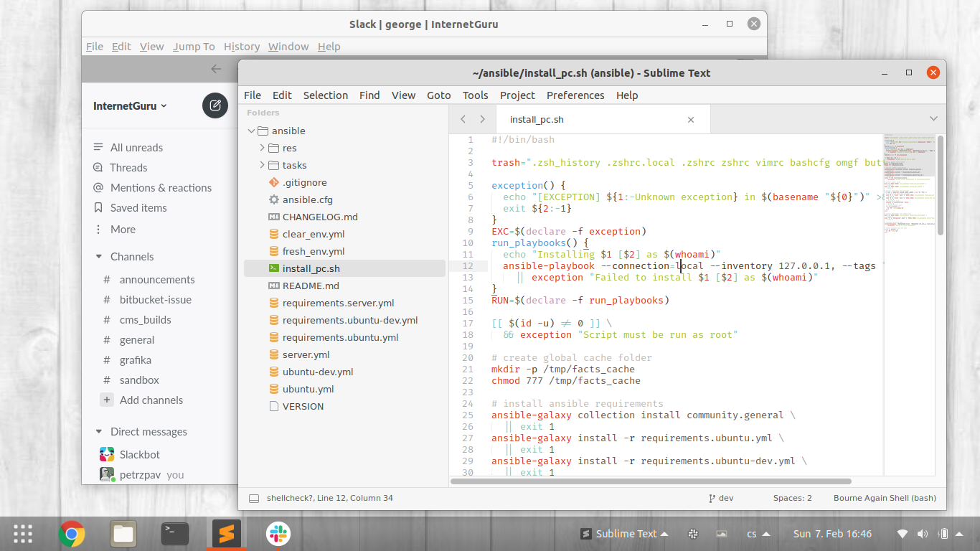Open Project menu

pyautogui.click(x=517, y=95)
